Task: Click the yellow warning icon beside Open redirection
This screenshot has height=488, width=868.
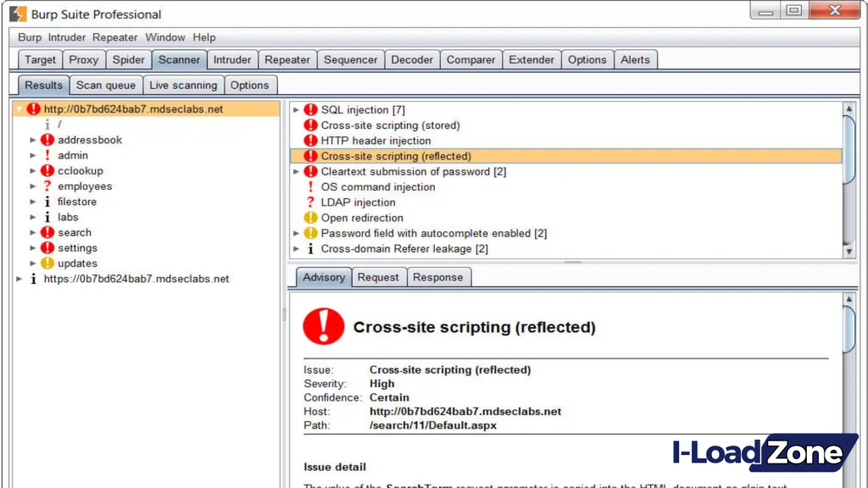Action: click(310, 218)
